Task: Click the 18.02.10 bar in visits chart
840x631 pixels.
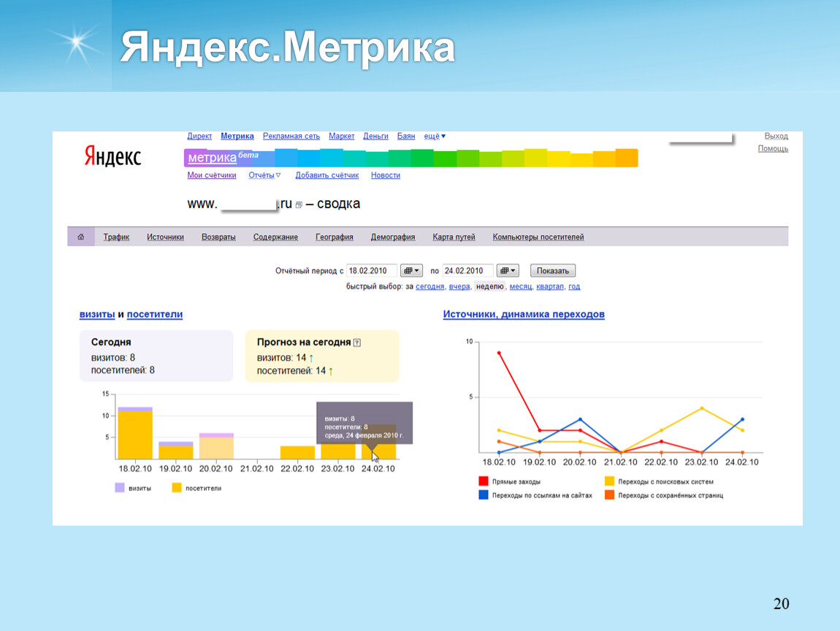Action: 135,433
